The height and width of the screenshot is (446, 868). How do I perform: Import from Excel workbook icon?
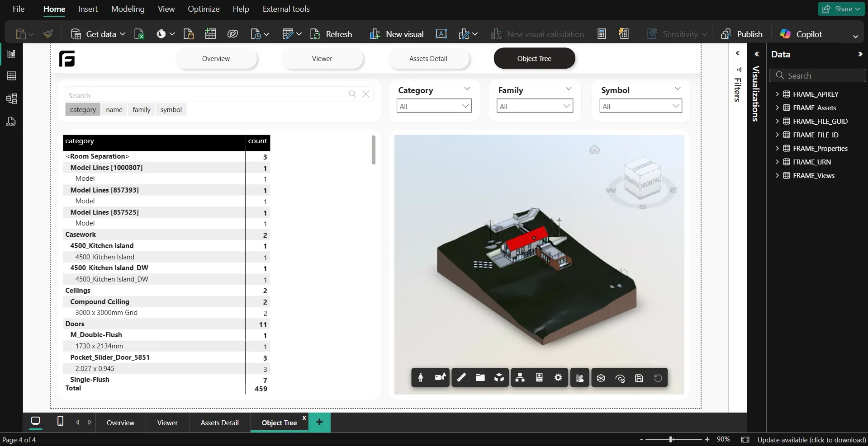pyautogui.click(x=139, y=34)
